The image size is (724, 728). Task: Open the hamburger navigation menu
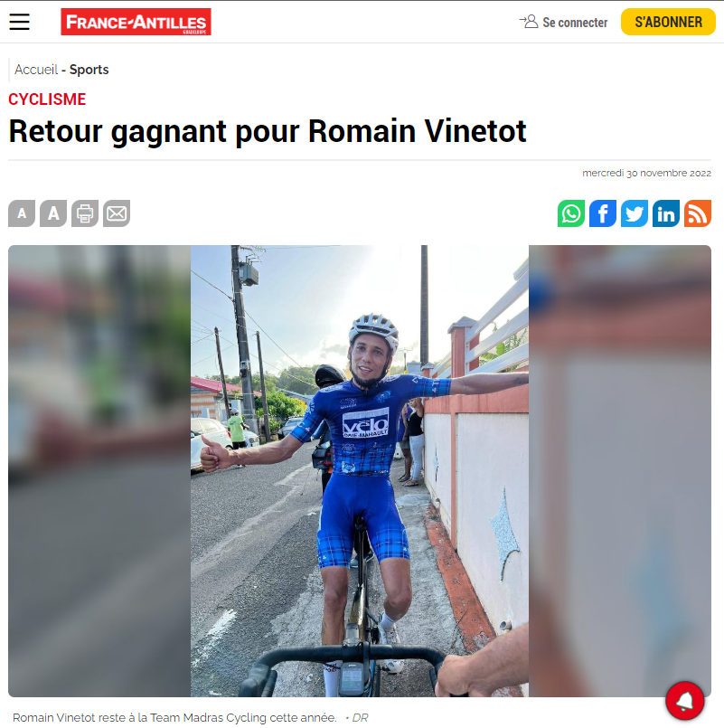coord(19,22)
